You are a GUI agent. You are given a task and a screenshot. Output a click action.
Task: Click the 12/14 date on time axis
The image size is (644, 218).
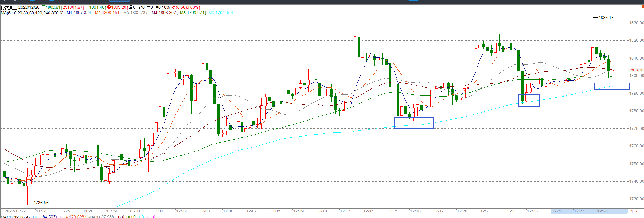[369, 211]
